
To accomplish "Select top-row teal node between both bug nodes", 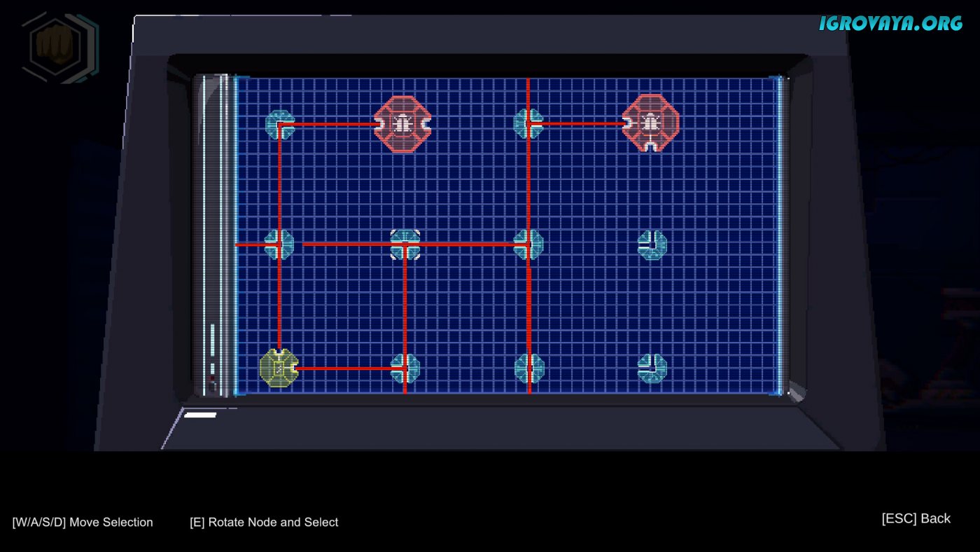I will pos(528,123).
